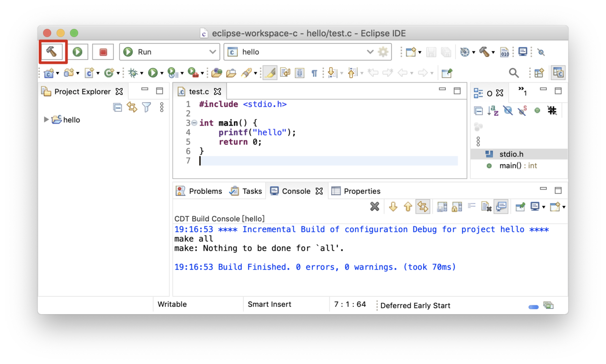
Task: Toggle alphabetical Sort in Outline view
Action: point(493,111)
